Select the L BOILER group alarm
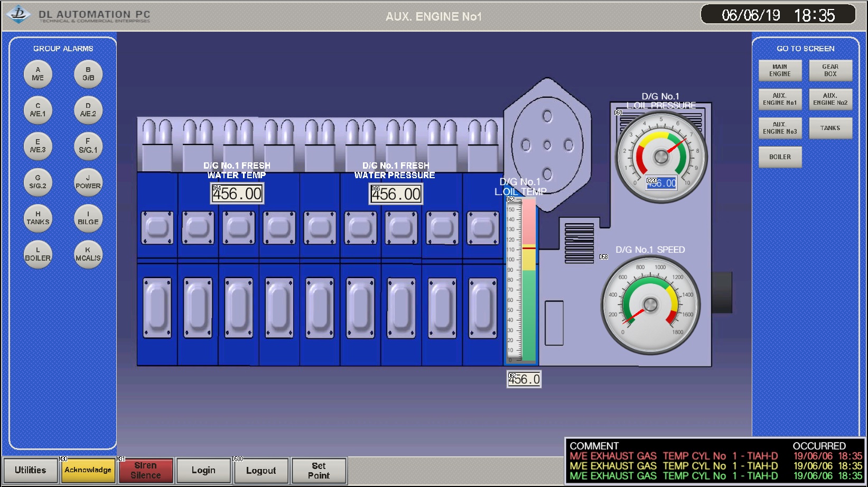868x487 pixels. pyautogui.click(x=38, y=254)
